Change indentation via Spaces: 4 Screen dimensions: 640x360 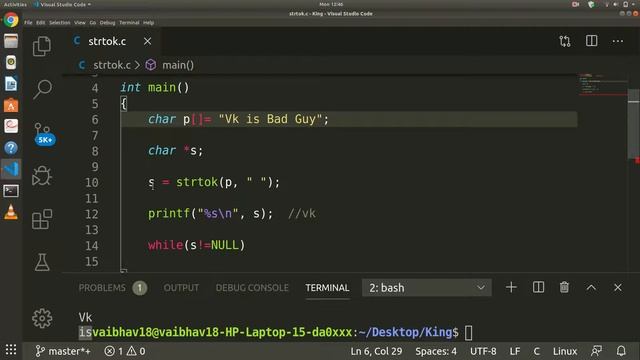tap(436, 351)
